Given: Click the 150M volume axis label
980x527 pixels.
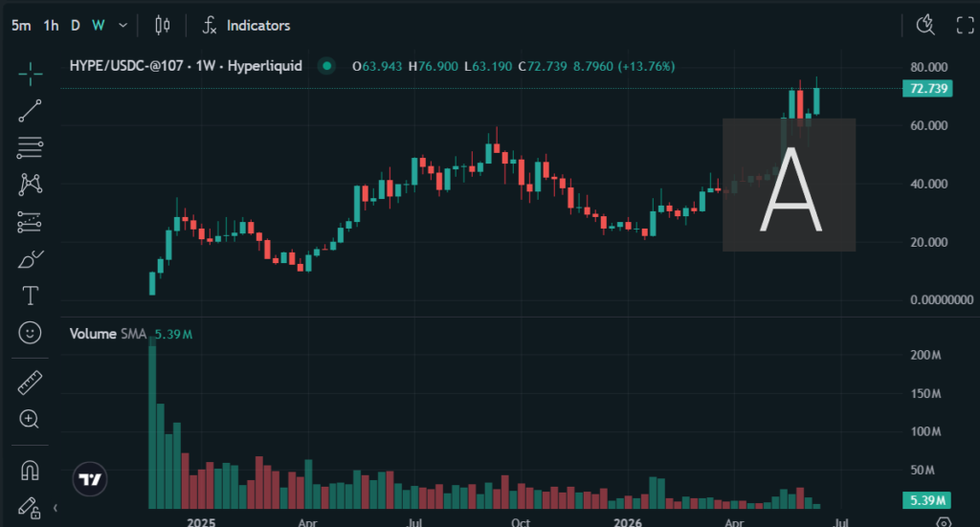Looking at the screenshot, I should click(925, 393).
